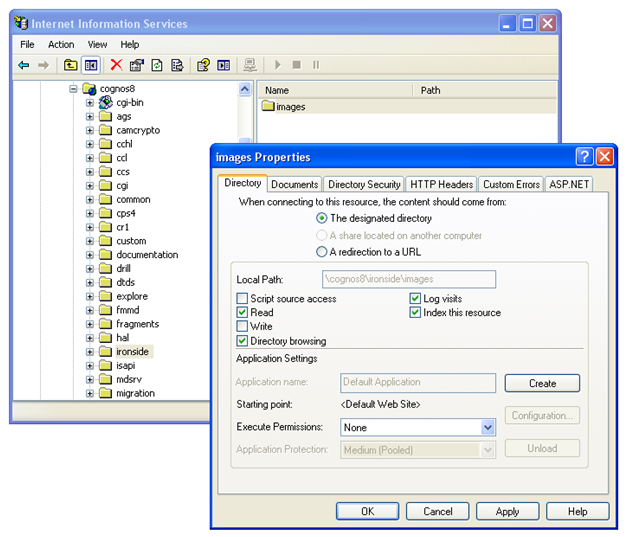
Task: Expand the cgi-bin tree node
Action: pyautogui.click(x=90, y=103)
